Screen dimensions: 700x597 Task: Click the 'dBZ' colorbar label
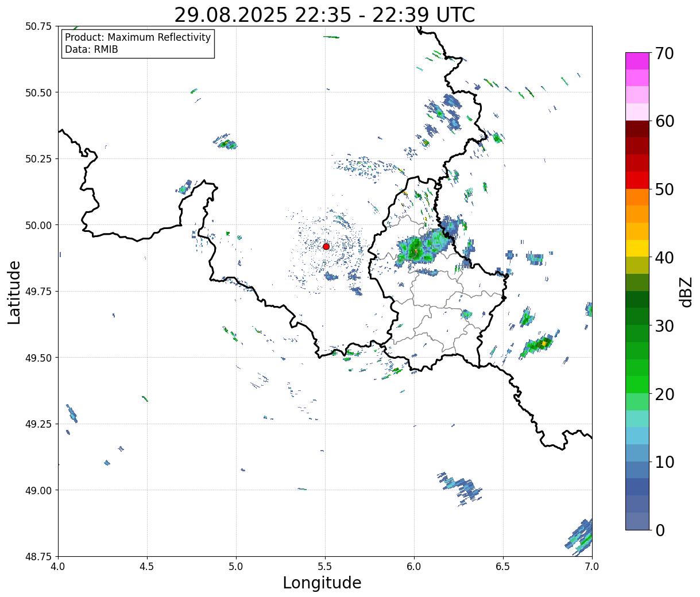tap(686, 292)
